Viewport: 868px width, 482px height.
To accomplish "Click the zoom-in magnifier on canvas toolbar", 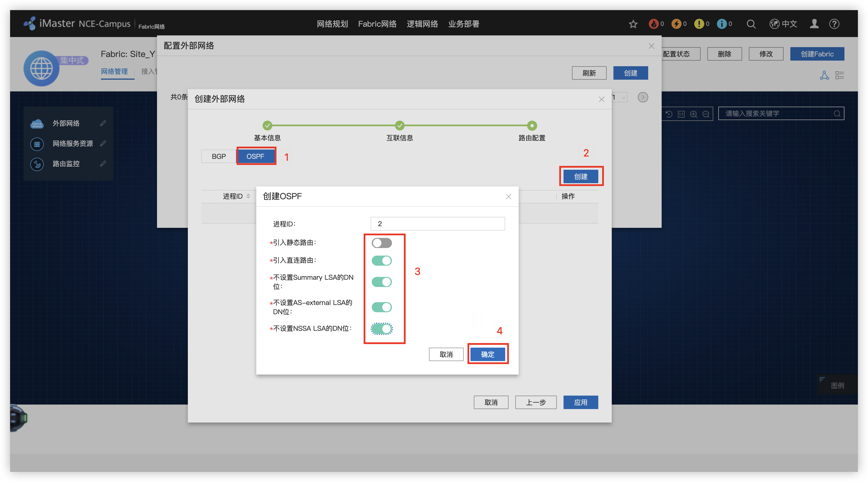I will pyautogui.click(x=693, y=114).
